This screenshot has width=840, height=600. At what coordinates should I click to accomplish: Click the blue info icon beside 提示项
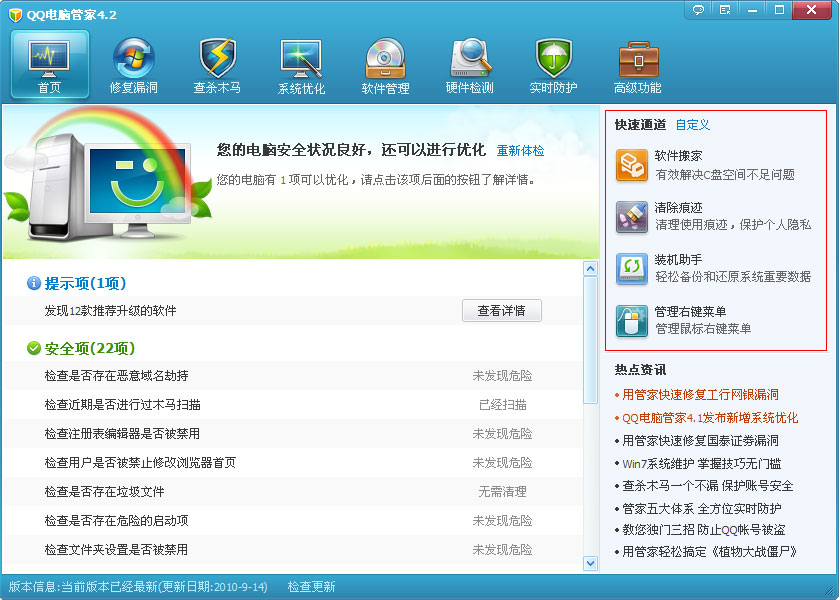coord(34,283)
